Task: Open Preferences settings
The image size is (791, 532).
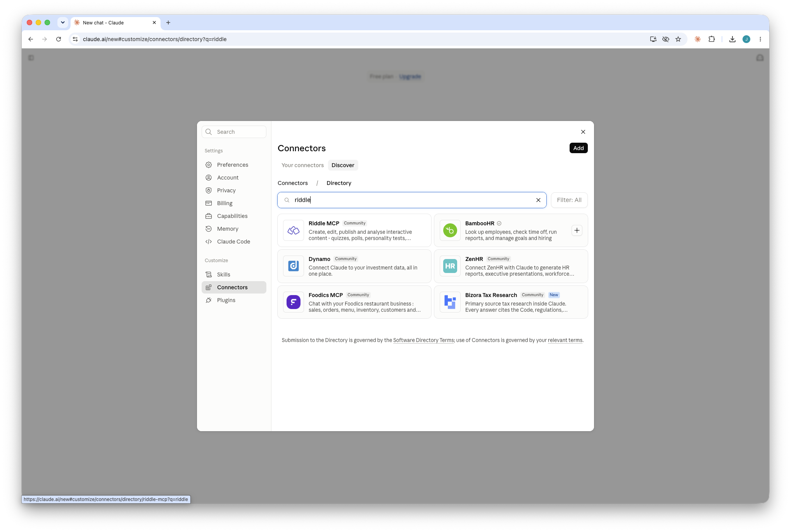Action: pyautogui.click(x=234, y=165)
